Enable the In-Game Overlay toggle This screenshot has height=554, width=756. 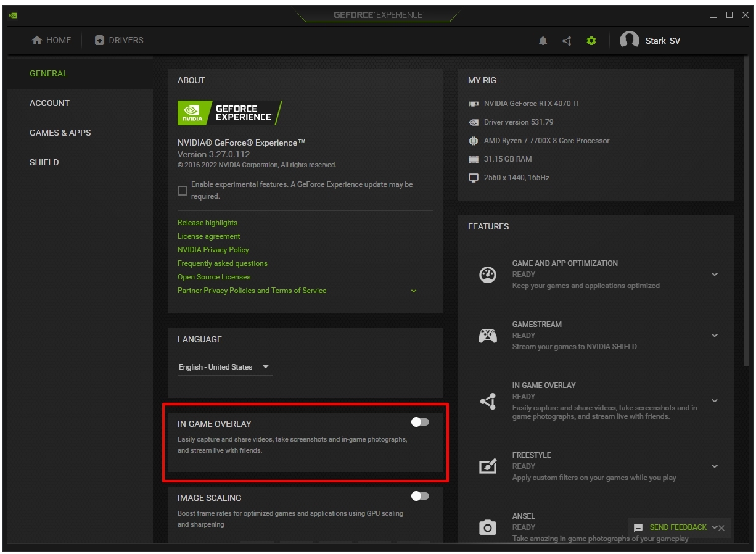coord(420,422)
